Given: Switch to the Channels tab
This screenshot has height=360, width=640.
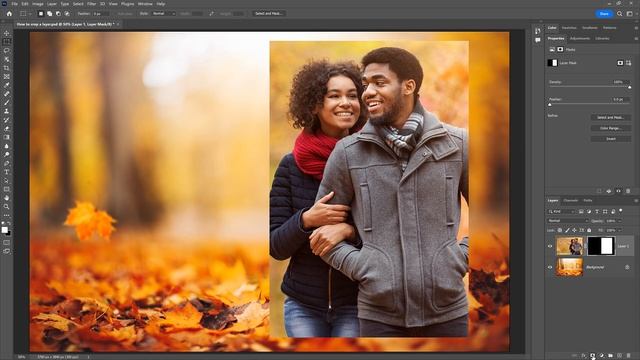Looking at the screenshot, I should (571, 200).
